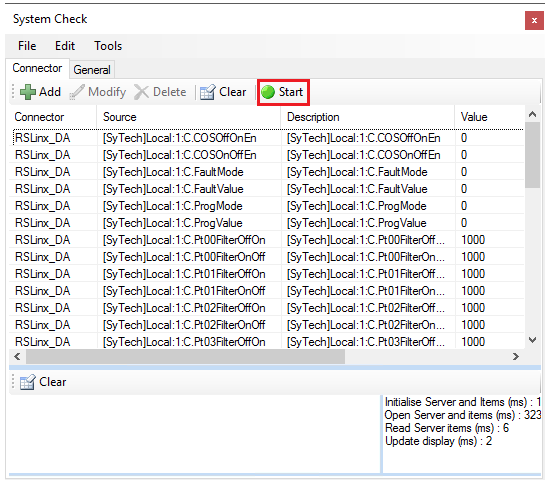This screenshot has height=481, width=549.
Task: Click the Initialise Server and Items line
Action: pyautogui.click(x=463, y=402)
